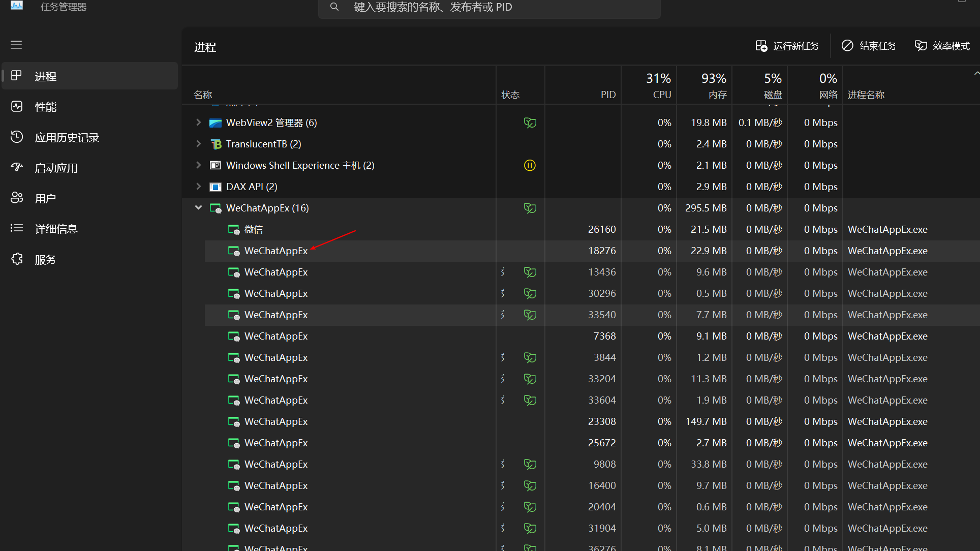The image size is (980, 551).
Task: Click leaf icon on PID 16400 row
Action: (x=530, y=485)
